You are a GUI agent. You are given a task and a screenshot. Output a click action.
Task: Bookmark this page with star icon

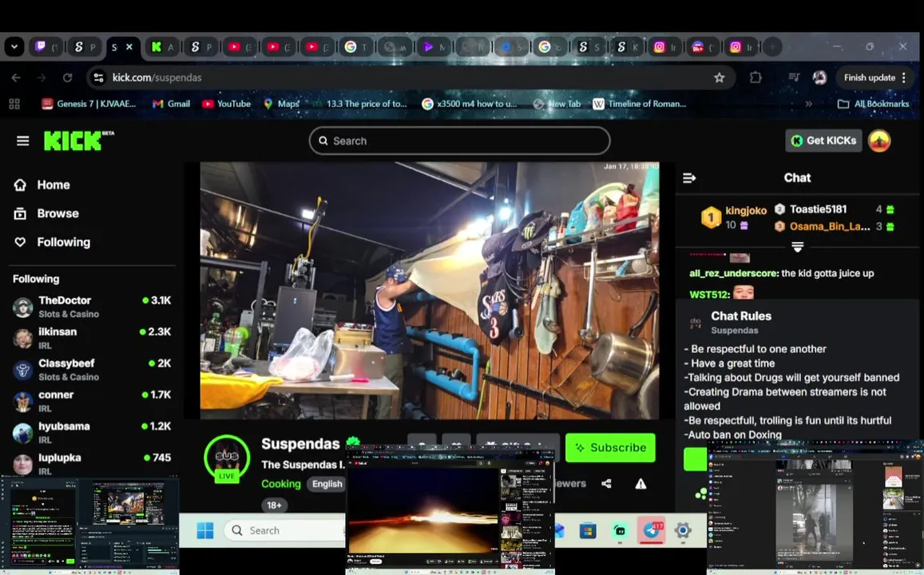coord(719,77)
